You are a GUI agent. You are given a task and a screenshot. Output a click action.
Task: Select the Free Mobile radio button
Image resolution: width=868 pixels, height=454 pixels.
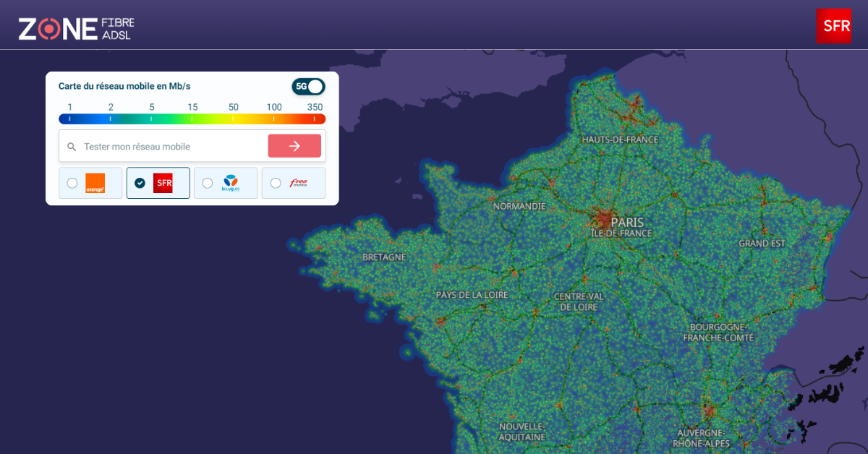275,183
